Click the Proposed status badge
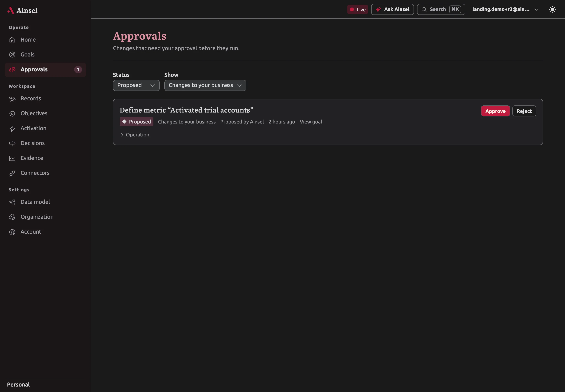 (137, 122)
